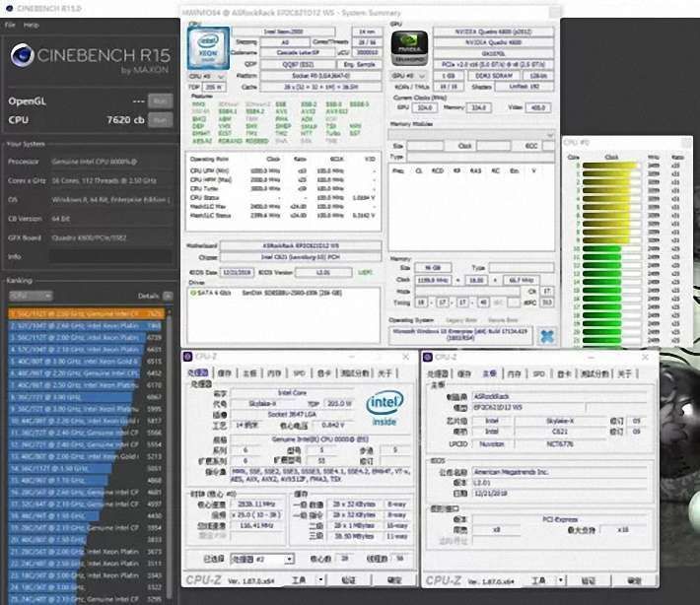The height and width of the screenshot is (605, 700).
Task: Click the Intel Xeon badge in HWiNFO
Action: point(208,47)
